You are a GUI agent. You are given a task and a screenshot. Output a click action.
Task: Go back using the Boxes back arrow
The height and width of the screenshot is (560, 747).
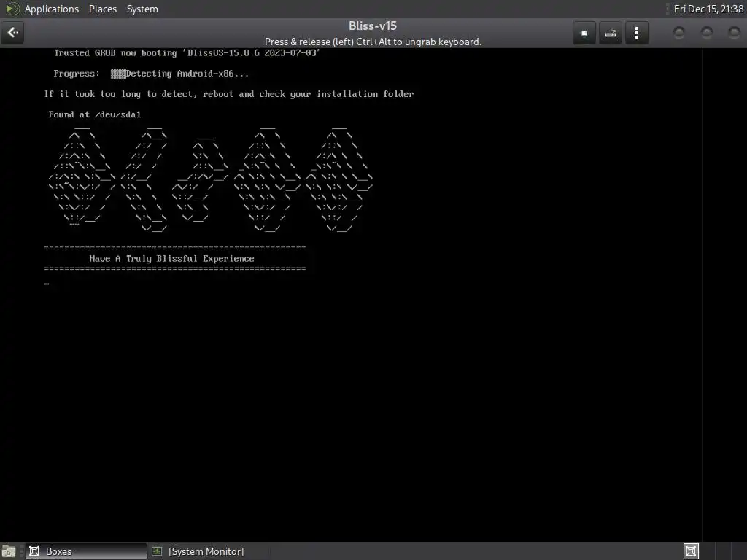coord(12,33)
